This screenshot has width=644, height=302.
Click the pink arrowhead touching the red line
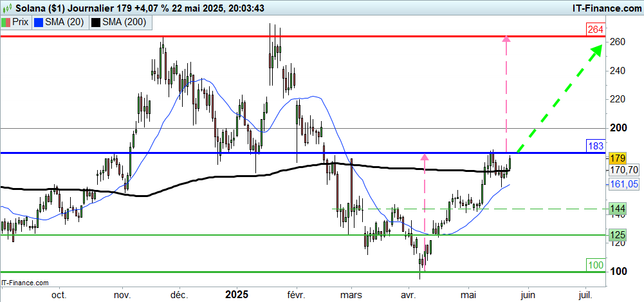click(506, 39)
